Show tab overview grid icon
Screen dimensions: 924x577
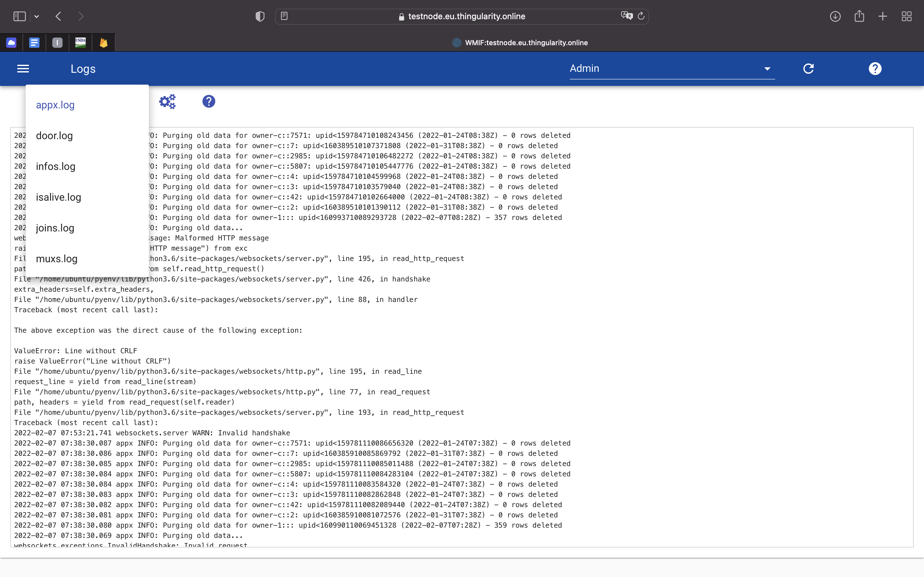coord(906,16)
